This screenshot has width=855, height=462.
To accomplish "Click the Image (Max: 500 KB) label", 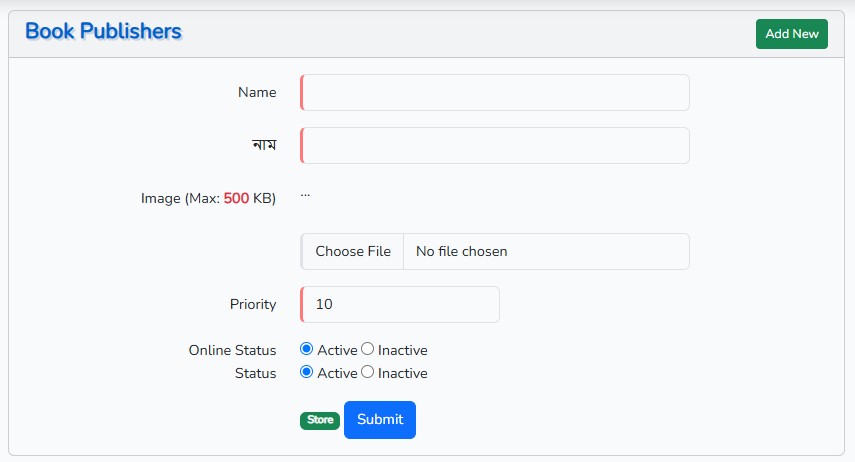I will coord(208,198).
